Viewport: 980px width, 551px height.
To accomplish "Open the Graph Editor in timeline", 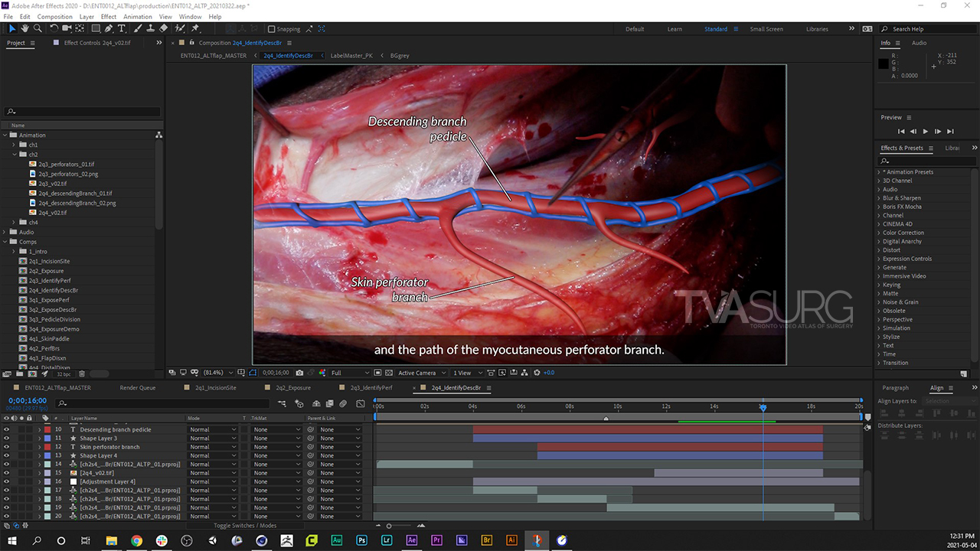I will coord(361,403).
